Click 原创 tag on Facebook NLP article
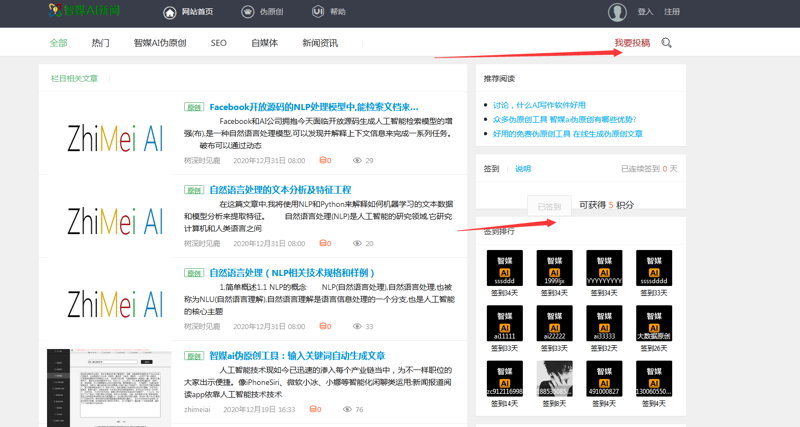 [x=194, y=107]
